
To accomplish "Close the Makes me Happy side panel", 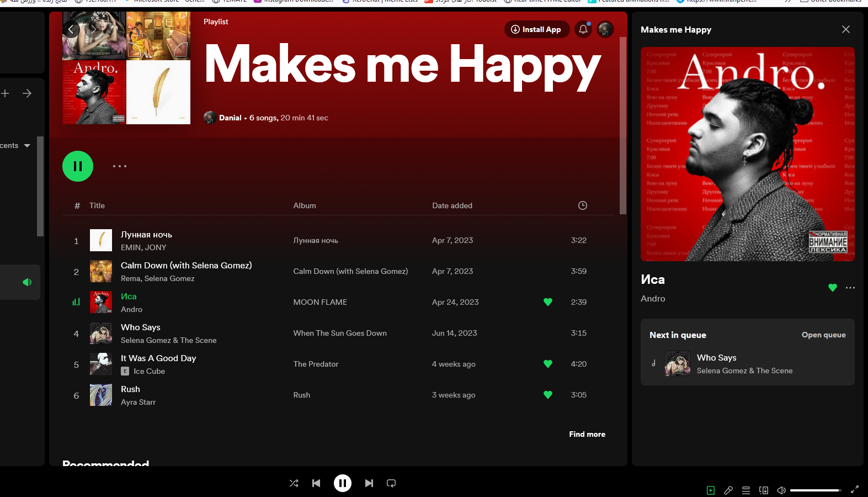I will [x=846, y=29].
